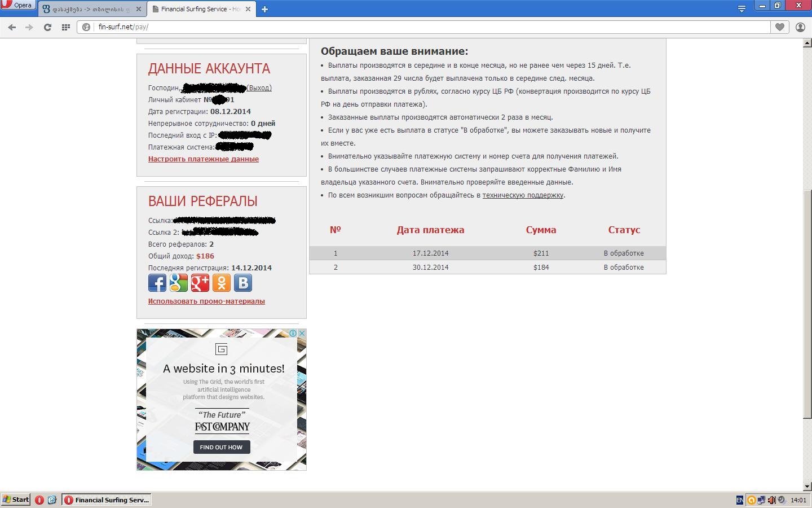
Task: Open the Speed Dial grid
Action: [x=65, y=27]
